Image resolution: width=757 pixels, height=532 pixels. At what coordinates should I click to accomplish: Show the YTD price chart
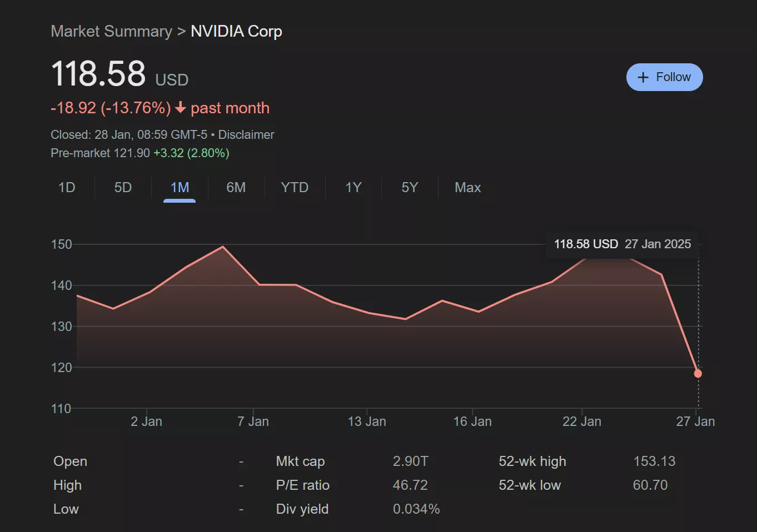(294, 188)
